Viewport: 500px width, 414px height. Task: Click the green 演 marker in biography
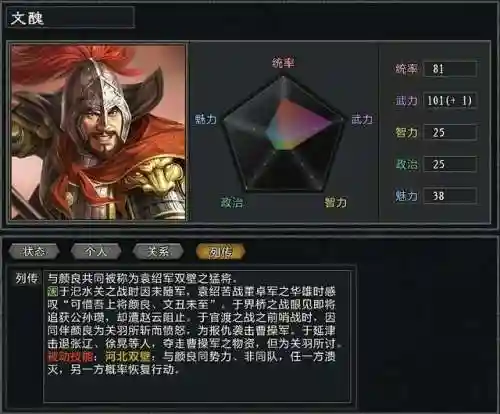click(x=53, y=291)
